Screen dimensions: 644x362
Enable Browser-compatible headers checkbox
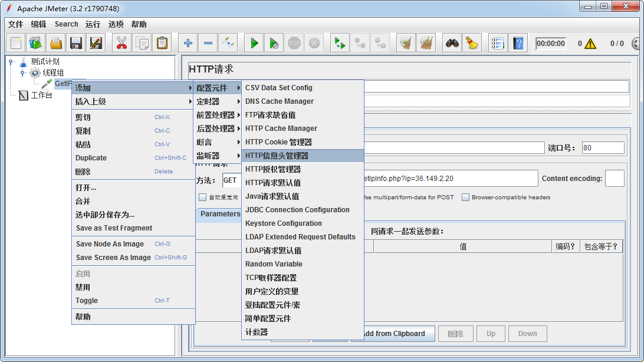(465, 198)
